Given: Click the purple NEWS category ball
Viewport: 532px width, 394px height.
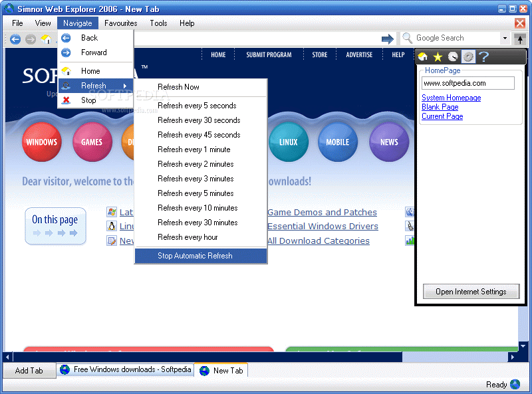Looking at the screenshot, I should 389,142.
